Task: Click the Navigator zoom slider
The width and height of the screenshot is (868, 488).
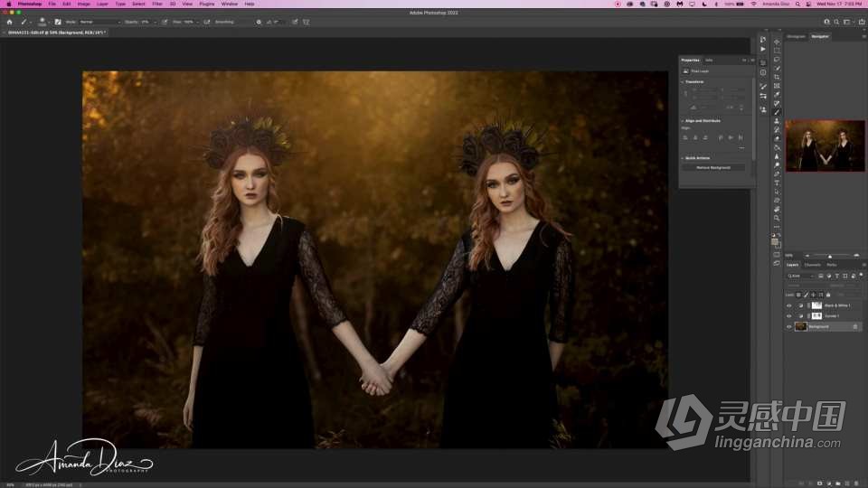Action: click(830, 256)
